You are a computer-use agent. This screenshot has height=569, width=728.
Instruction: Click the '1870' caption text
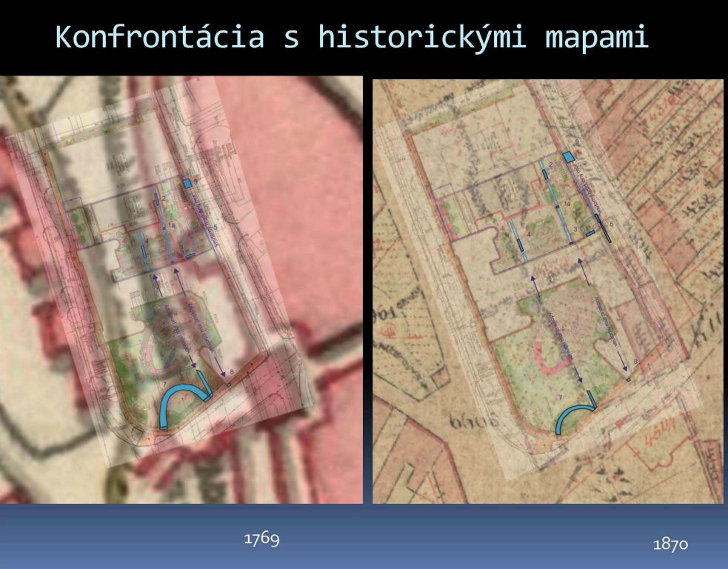pyautogui.click(x=670, y=544)
